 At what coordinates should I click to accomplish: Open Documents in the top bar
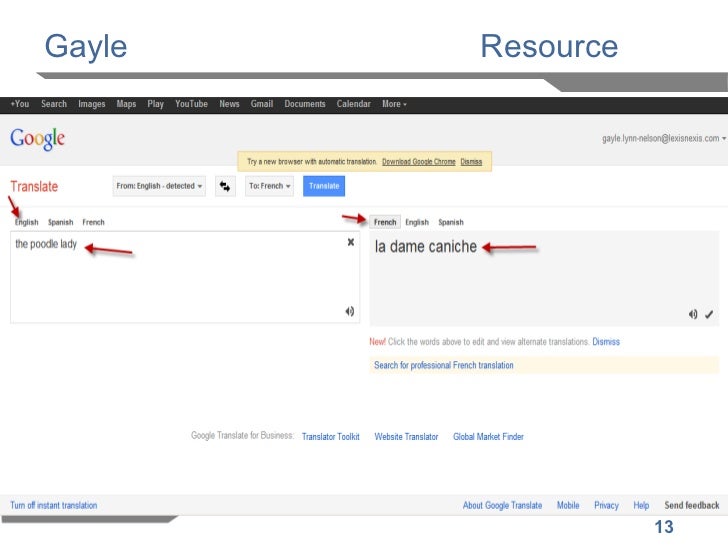point(305,104)
